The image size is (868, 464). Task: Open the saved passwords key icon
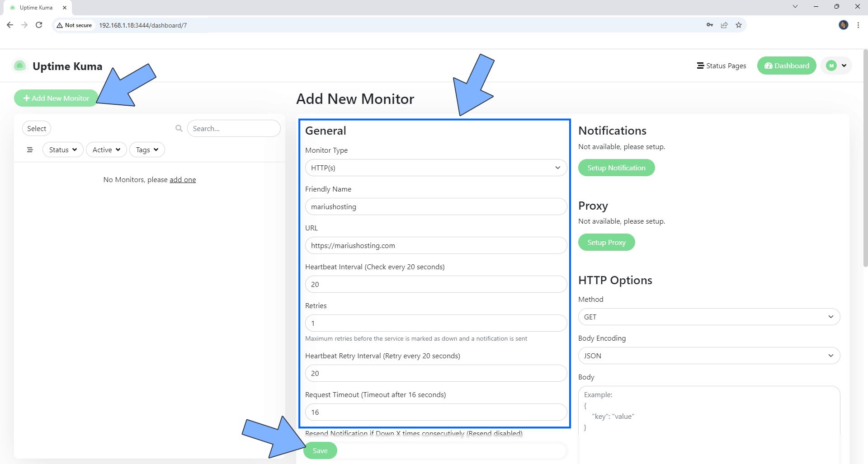tap(710, 25)
